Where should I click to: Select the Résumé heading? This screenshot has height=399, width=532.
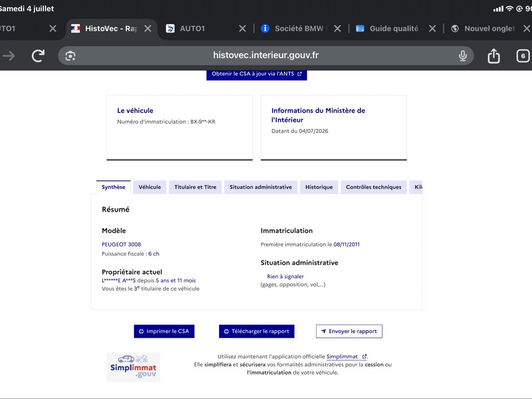116,210
